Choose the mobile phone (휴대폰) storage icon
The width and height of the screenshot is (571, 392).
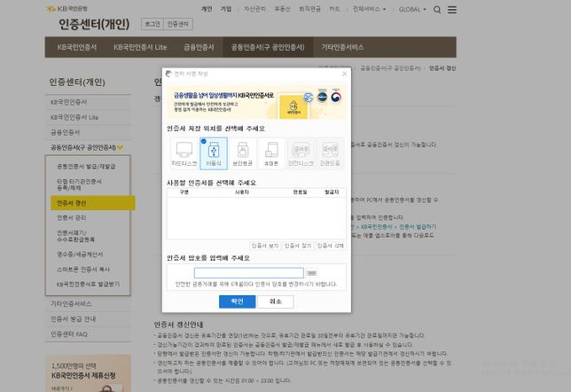point(271,153)
